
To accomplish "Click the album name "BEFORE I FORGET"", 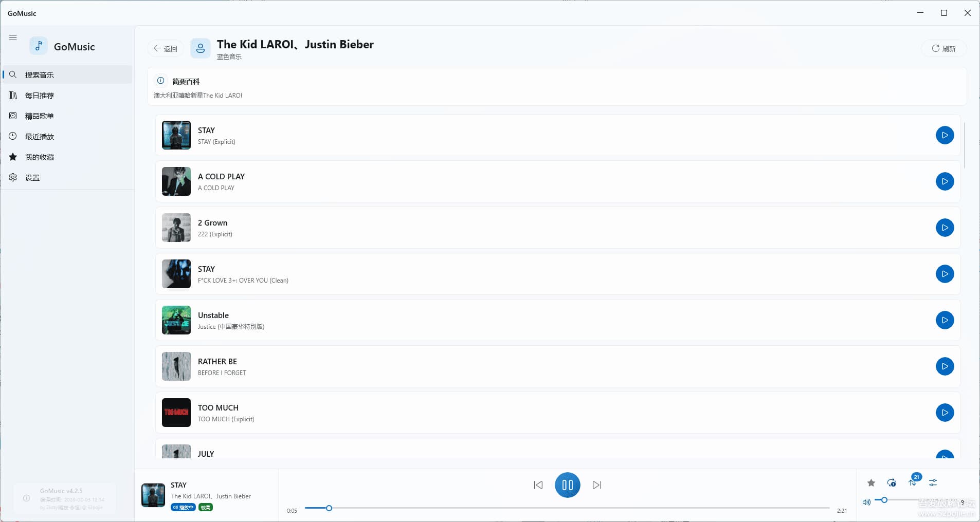I will coord(222,373).
